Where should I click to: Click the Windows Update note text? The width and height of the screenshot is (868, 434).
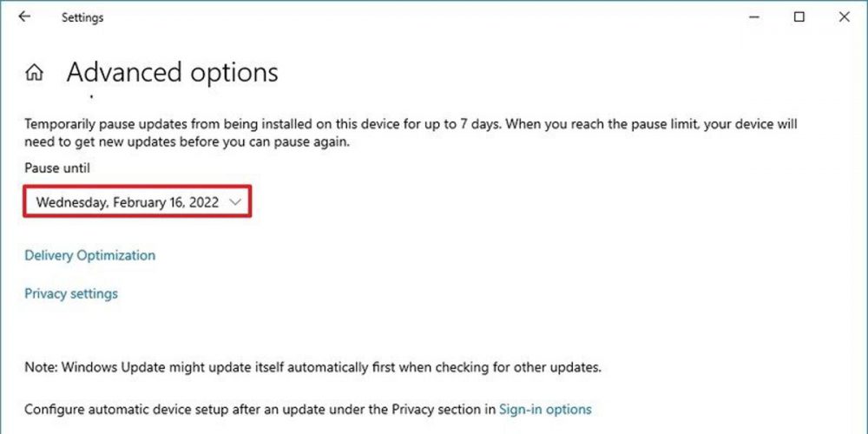tap(312, 367)
